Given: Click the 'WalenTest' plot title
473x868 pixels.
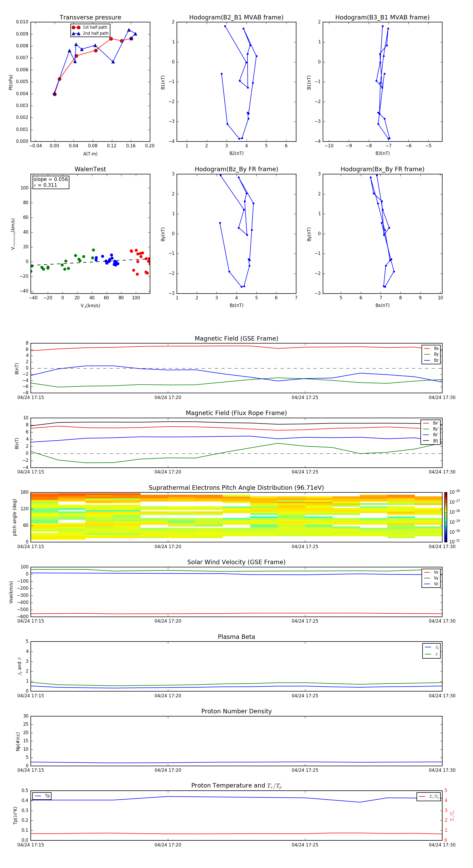Looking at the screenshot, I should coord(90,169).
